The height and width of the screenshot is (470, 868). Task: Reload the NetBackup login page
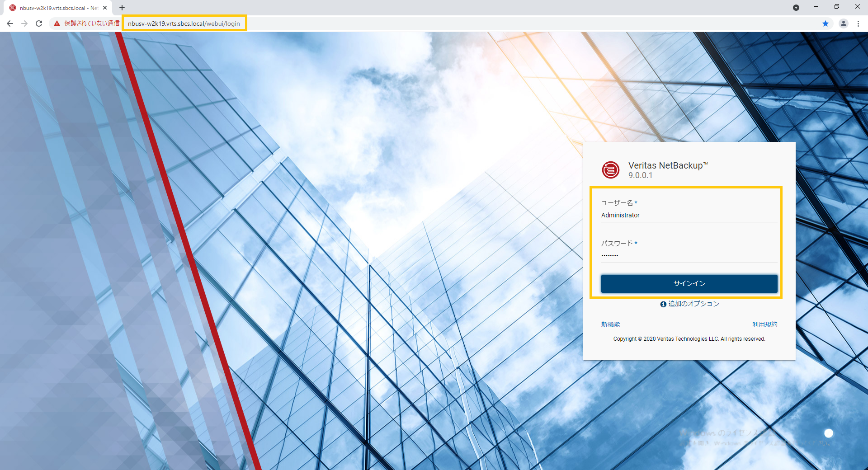click(x=39, y=23)
